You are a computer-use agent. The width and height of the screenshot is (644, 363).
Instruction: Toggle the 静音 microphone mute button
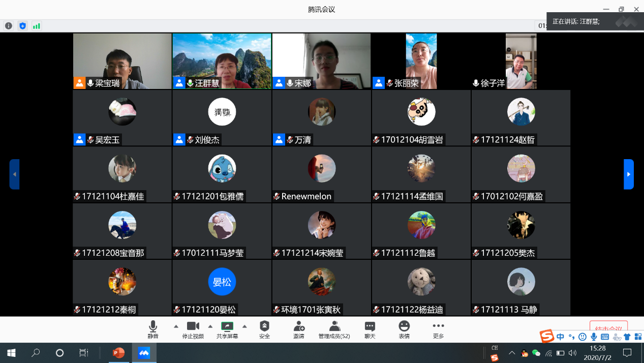[153, 329]
